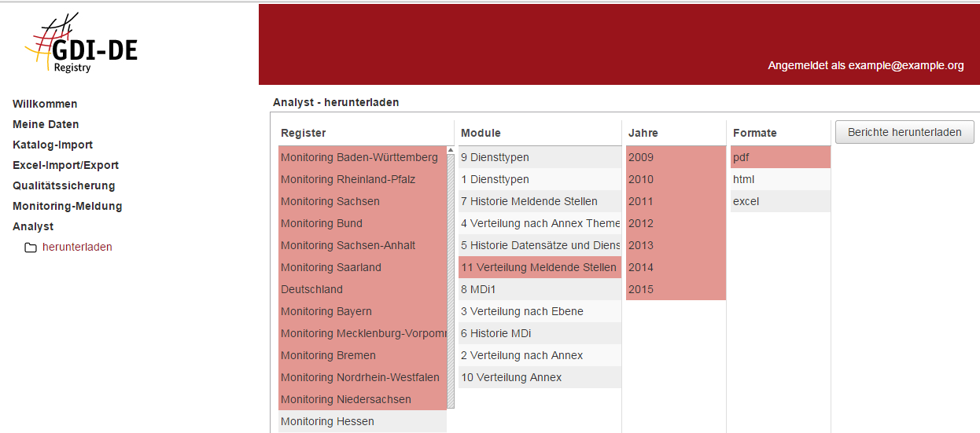Screen dimensions: 980x433
Task: Choose the html format option
Action: click(743, 179)
